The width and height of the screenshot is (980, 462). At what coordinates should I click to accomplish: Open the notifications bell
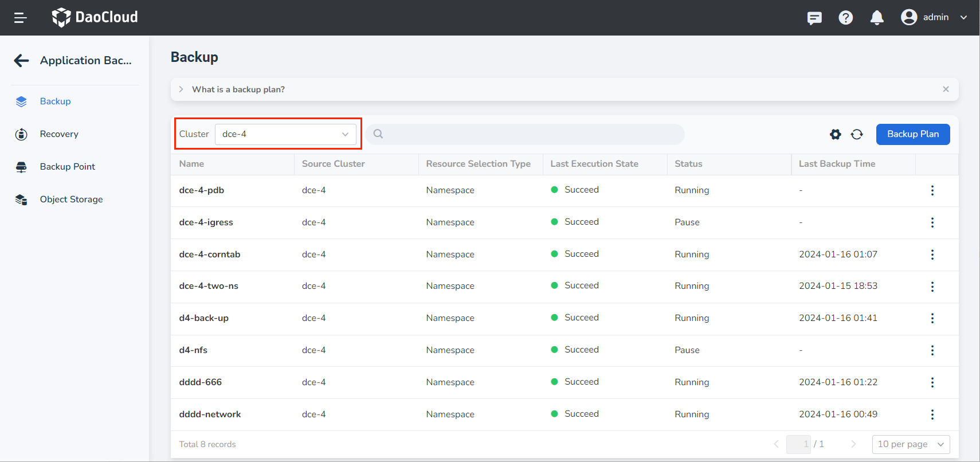coord(876,18)
